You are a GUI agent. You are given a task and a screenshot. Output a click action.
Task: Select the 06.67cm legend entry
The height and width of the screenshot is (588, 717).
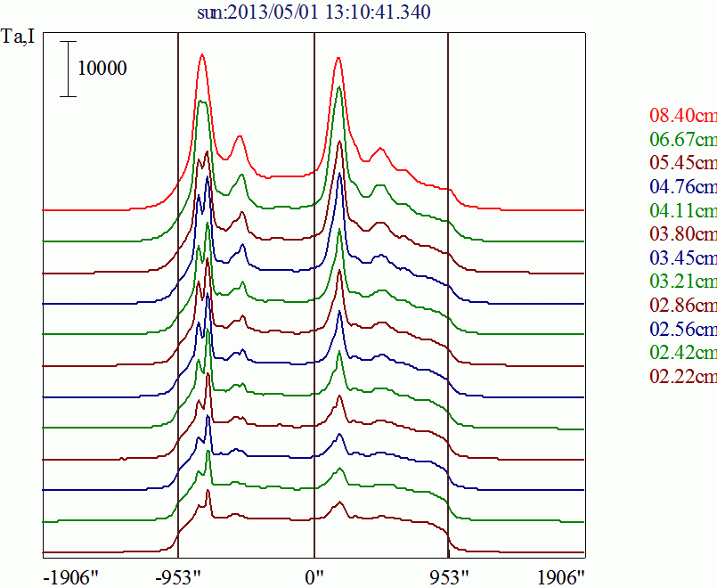[683, 139]
